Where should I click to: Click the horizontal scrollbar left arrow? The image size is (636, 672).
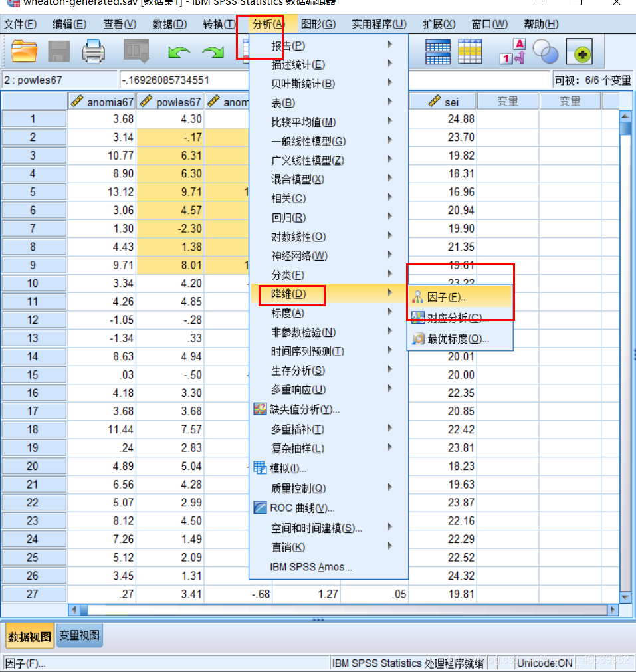(74, 610)
